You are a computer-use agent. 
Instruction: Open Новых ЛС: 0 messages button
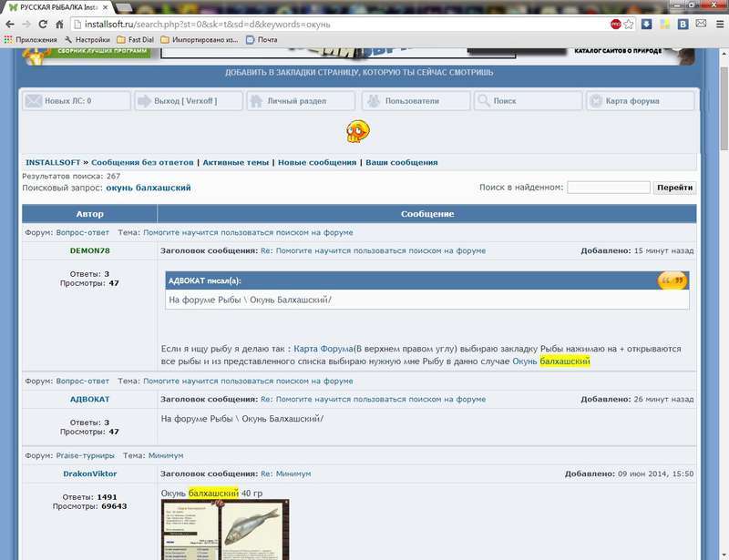click(77, 101)
